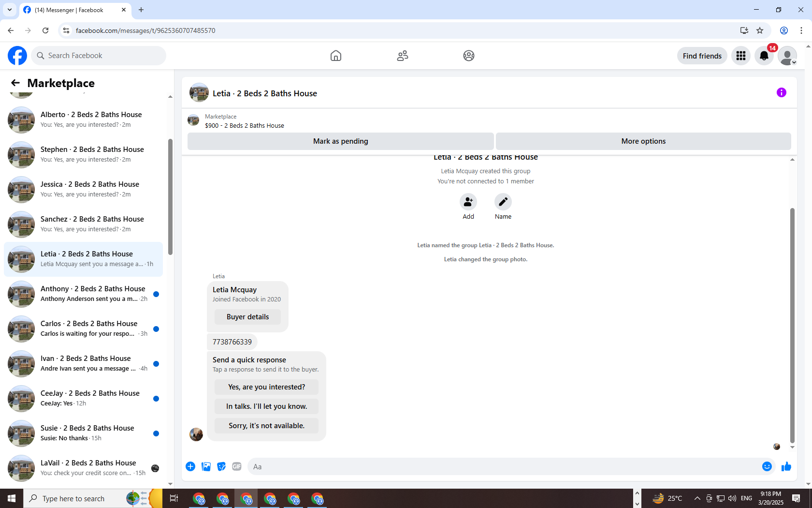Click the back arrow next to Marketplace
Screen dimensions: 812x508
pos(15,83)
